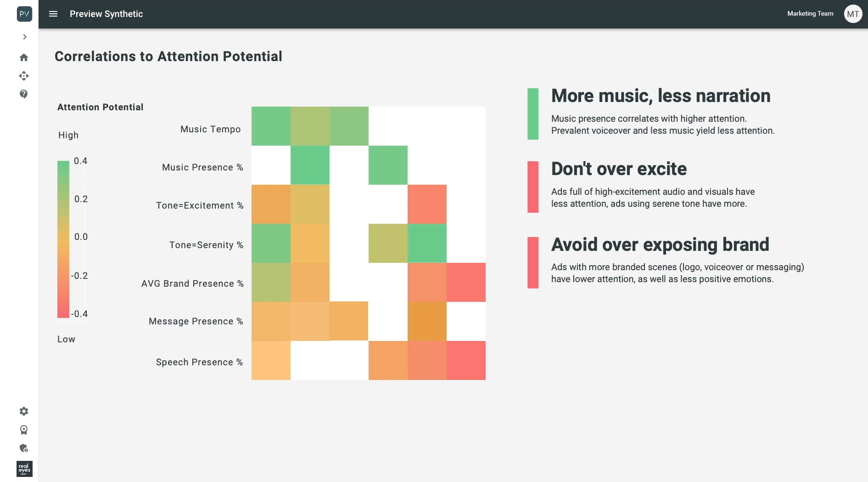Select the Music Tempo row label
This screenshot has width=868, height=482.
pos(210,129)
